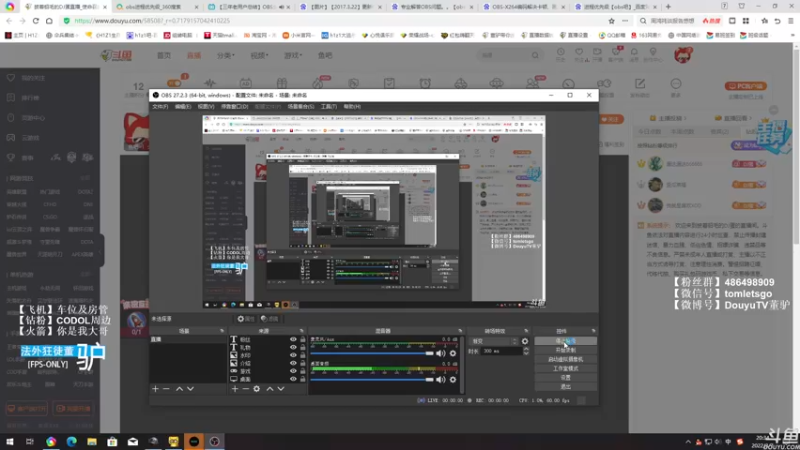Viewport: 800px width, 450px height.
Task: Pop out the Scenes dock panel
Action: [x=222, y=331]
